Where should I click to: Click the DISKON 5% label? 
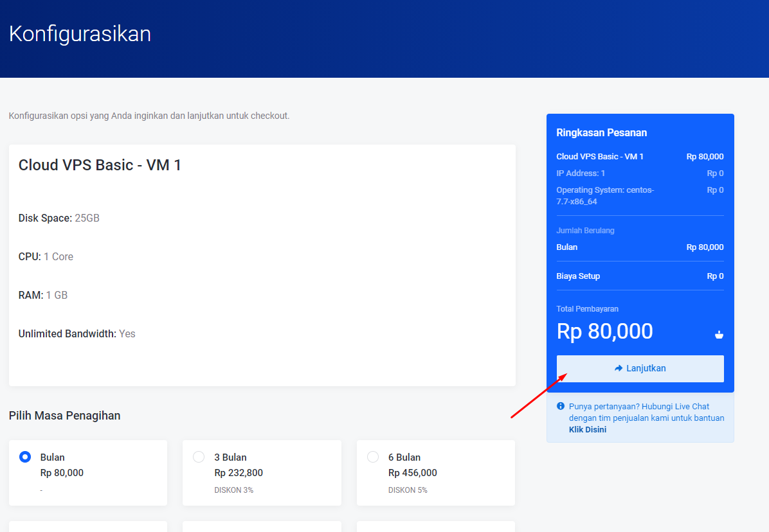[408, 490]
